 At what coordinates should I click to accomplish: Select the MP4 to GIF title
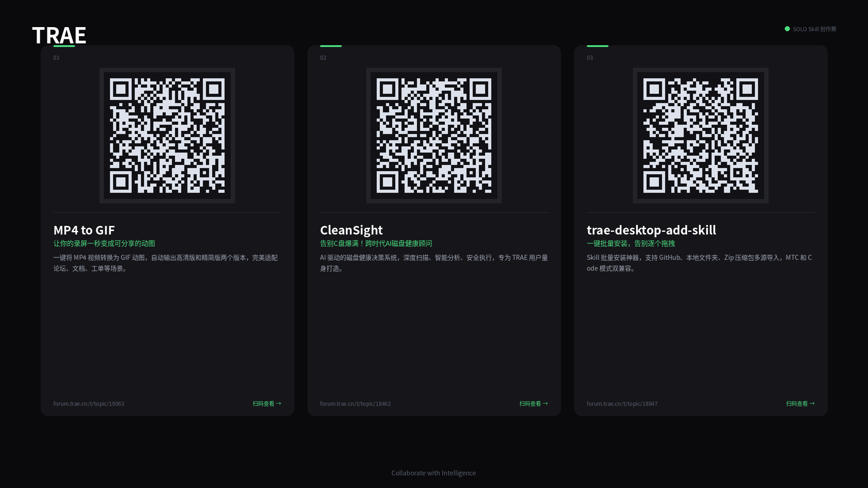click(x=84, y=230)
